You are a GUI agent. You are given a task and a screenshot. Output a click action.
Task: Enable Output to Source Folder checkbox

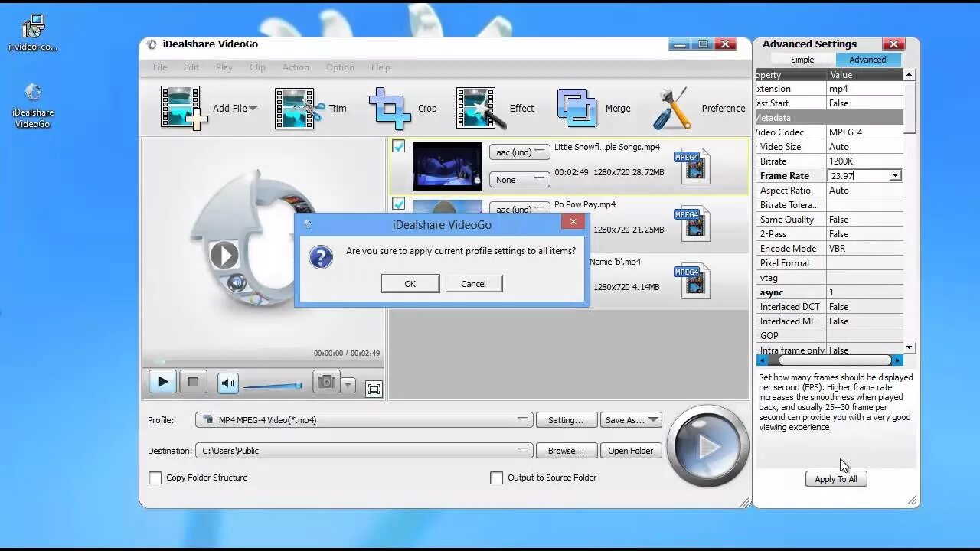pos(496,478)
